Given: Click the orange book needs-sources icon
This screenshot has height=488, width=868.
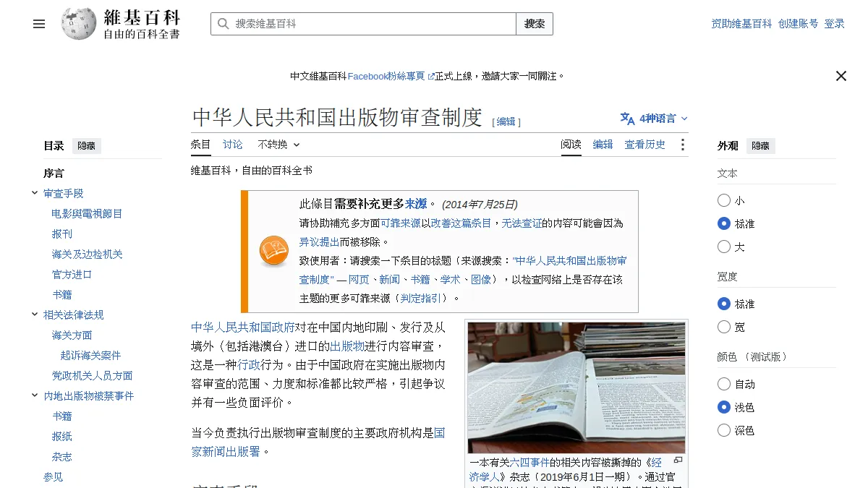Looking at the screenshot, I should (274, 252).
